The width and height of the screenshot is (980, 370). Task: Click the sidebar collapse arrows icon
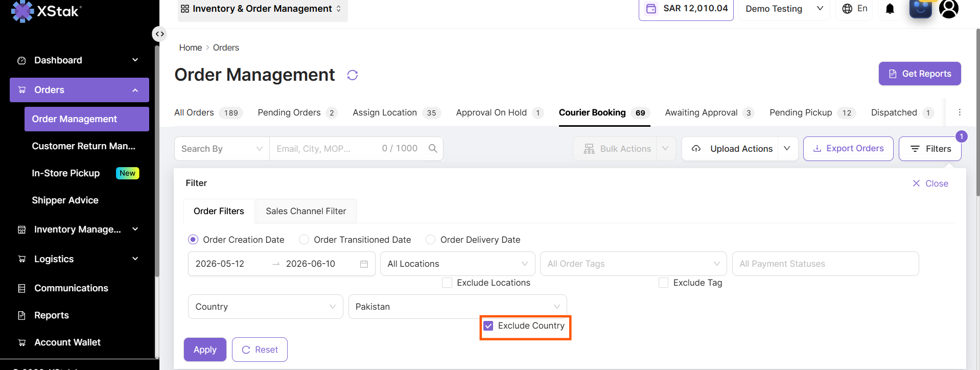click(x=160, y=34)
